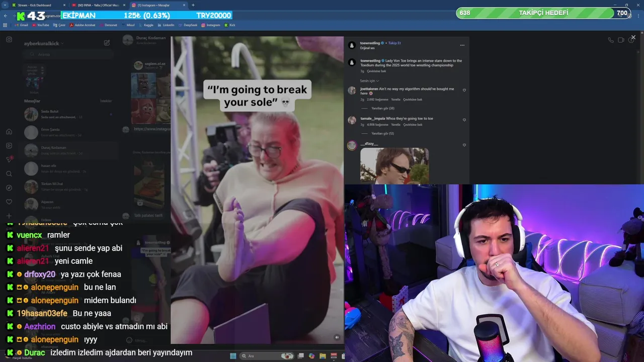Viewport: 644px width, 362px height.
Task: Reply to tamale__impala comment via Yanıtla
Action: (x=395, y=125)
